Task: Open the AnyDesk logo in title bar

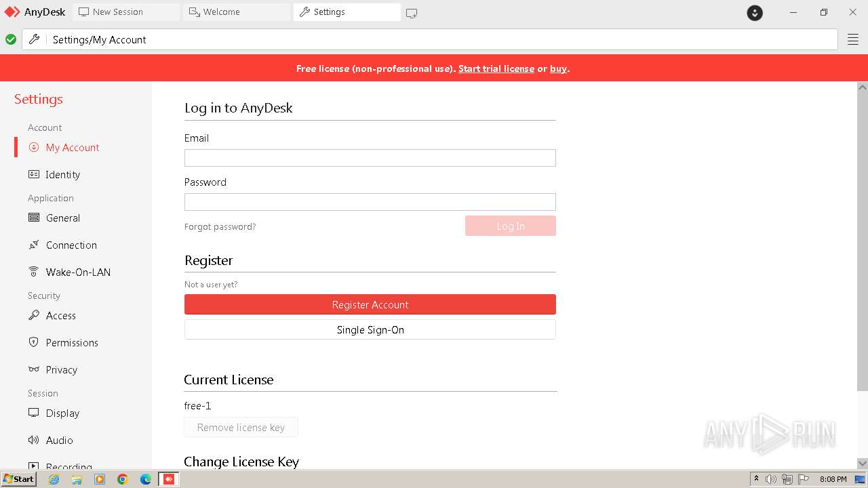Action: point(35,12)
